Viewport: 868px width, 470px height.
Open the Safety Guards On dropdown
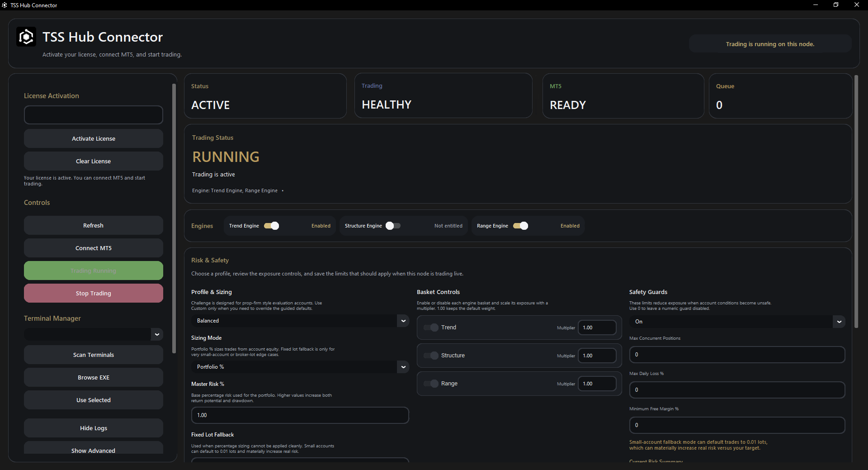pos(737,322)
